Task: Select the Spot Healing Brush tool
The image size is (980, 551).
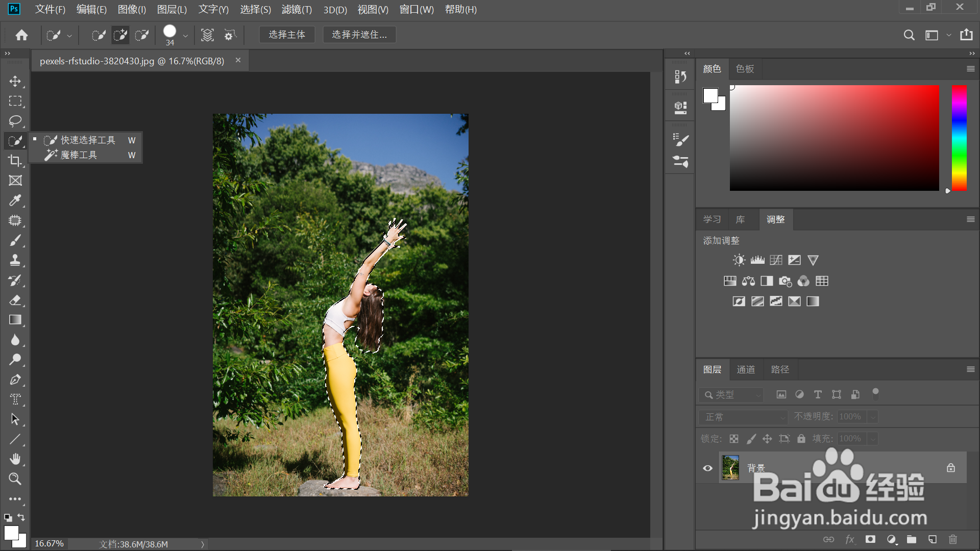Action: [15, 220]
